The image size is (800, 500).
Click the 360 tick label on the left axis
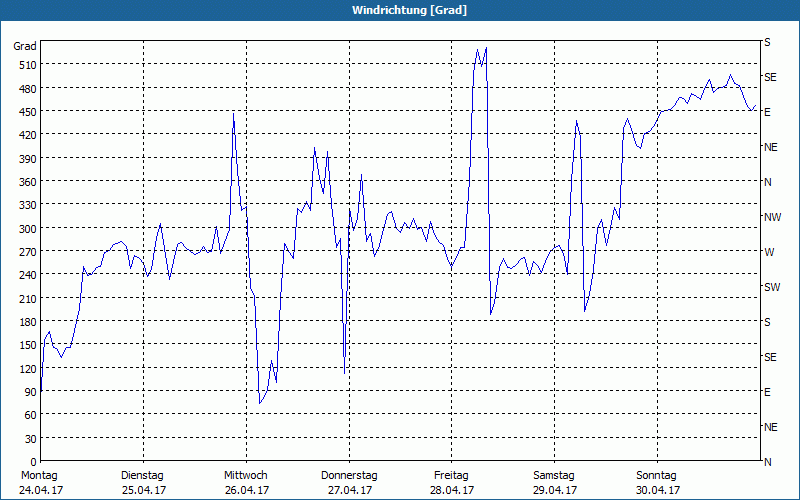pos(28,182)
